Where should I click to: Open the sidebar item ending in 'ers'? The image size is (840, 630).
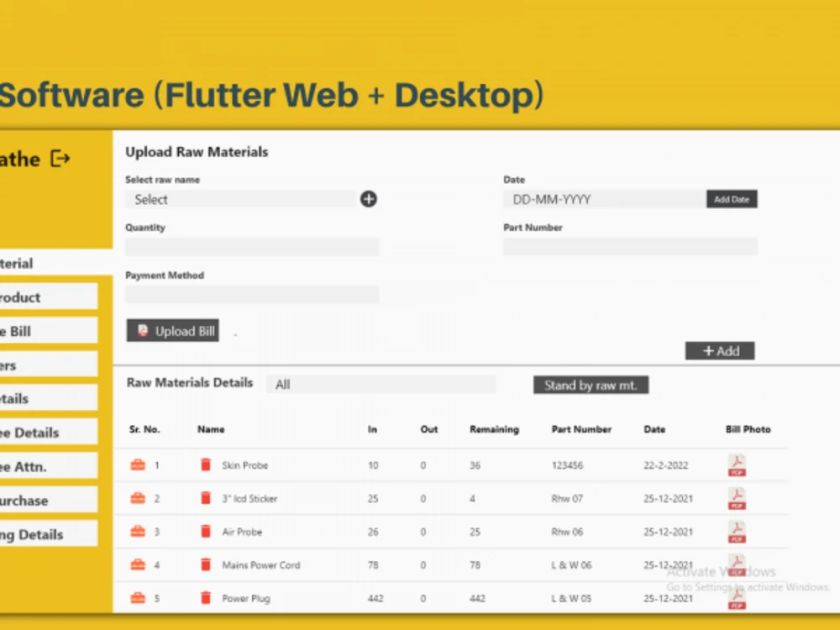pos(49,365)
